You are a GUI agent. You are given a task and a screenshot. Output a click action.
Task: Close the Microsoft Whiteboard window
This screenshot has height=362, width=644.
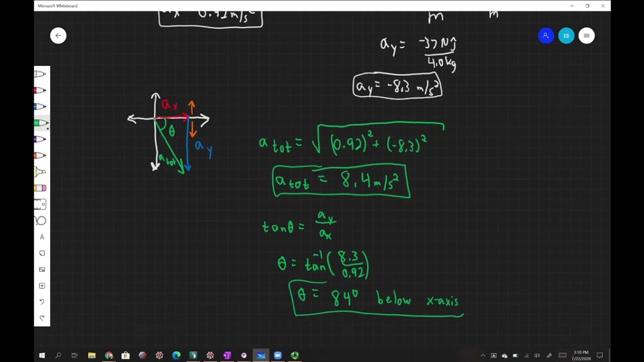point(603,6)
